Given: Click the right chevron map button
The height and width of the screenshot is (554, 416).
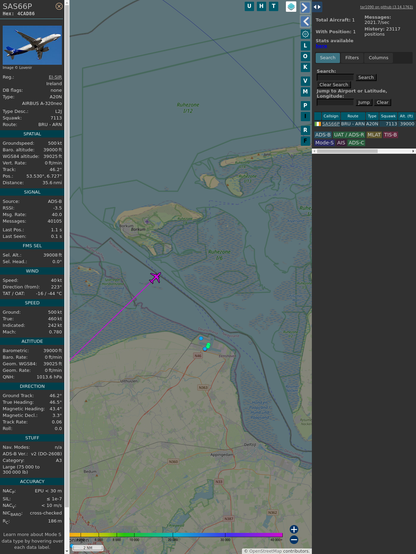Looking at the screenshot, I should [x=305, y=7].
